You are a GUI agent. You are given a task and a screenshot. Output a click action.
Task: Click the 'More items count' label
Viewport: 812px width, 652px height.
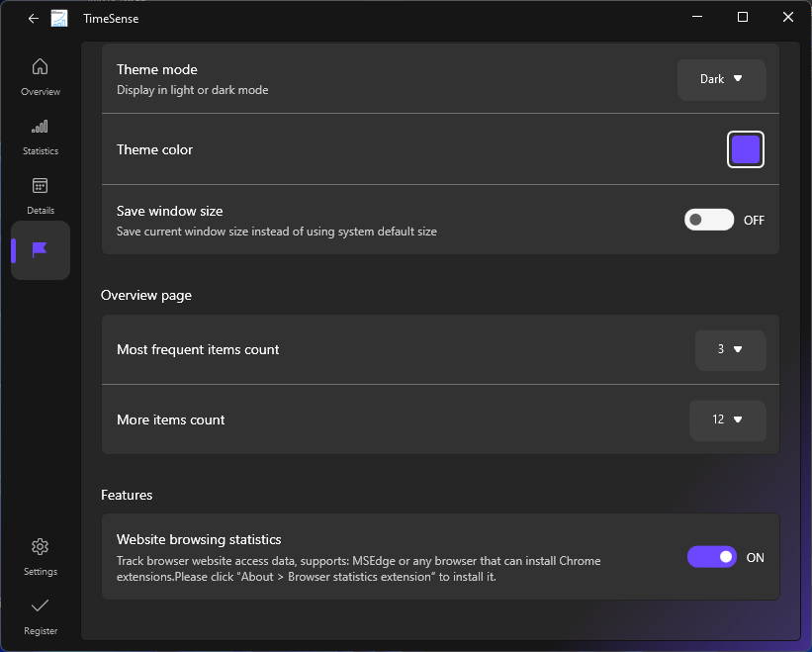(170, 419)
